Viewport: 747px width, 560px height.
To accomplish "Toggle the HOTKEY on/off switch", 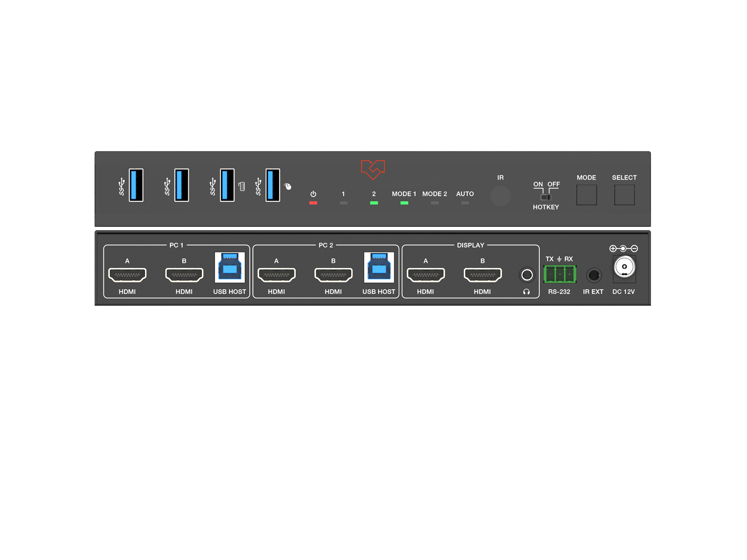I will (x=546, y=197).
